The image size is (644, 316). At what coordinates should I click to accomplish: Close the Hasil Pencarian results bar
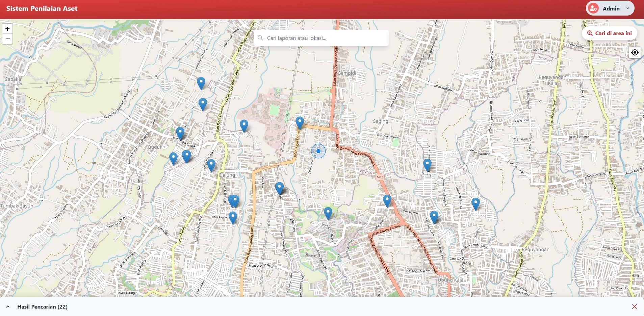tap(635, 307)
